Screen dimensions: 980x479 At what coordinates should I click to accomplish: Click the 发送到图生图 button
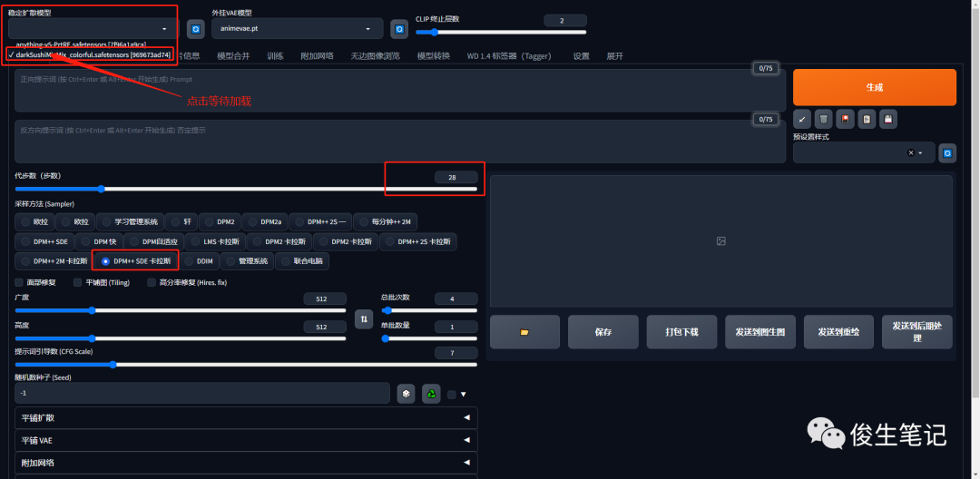coord(760,332)
